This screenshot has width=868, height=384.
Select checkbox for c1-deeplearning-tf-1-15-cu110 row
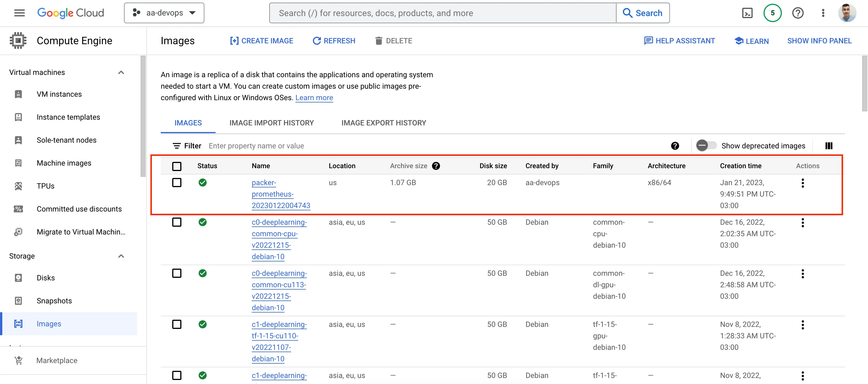tap(177, 324)
